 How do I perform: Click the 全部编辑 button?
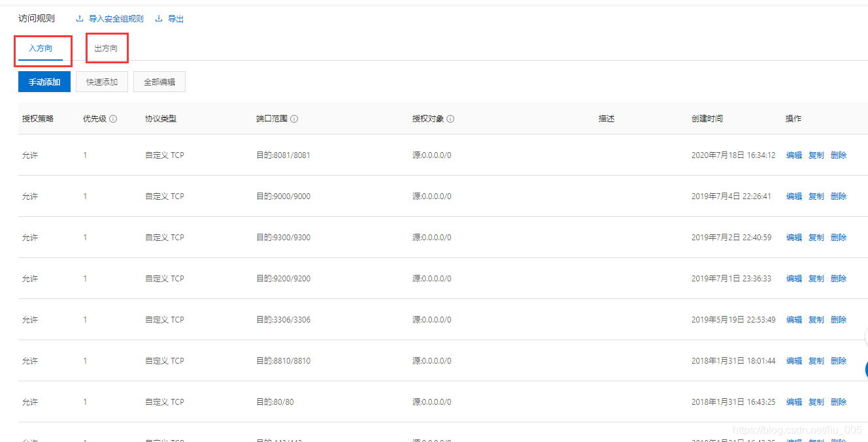click(159, 82)
